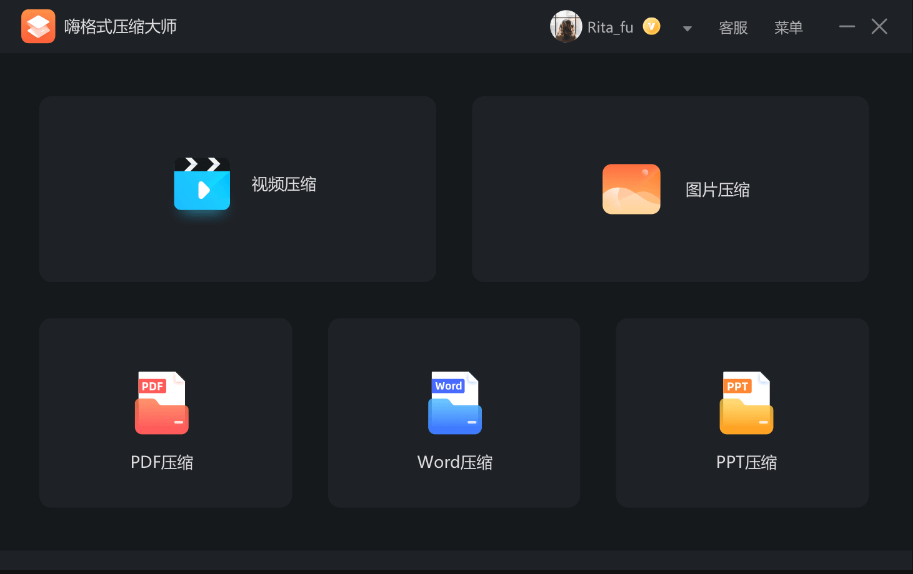Click the Rita_fu username
The height and width of the screenshot is (574, 913).
pyautogui.click(x=610, y=27)
